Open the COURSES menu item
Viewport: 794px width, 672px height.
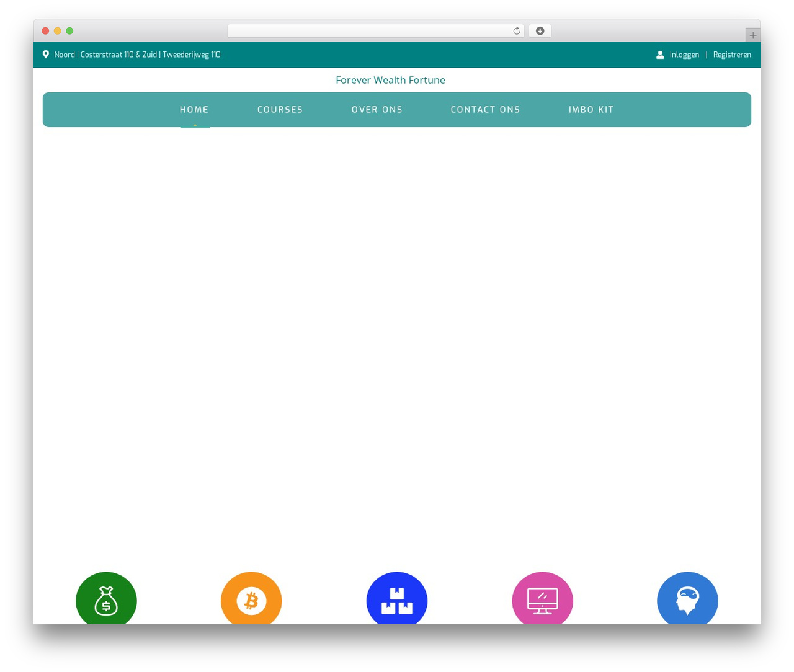[280, 110]
